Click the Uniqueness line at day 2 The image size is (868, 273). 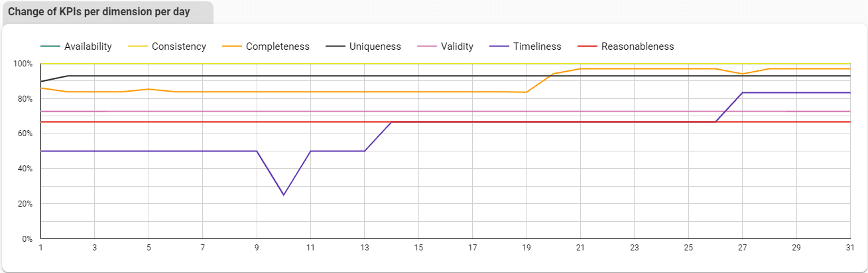pos(68,76)
